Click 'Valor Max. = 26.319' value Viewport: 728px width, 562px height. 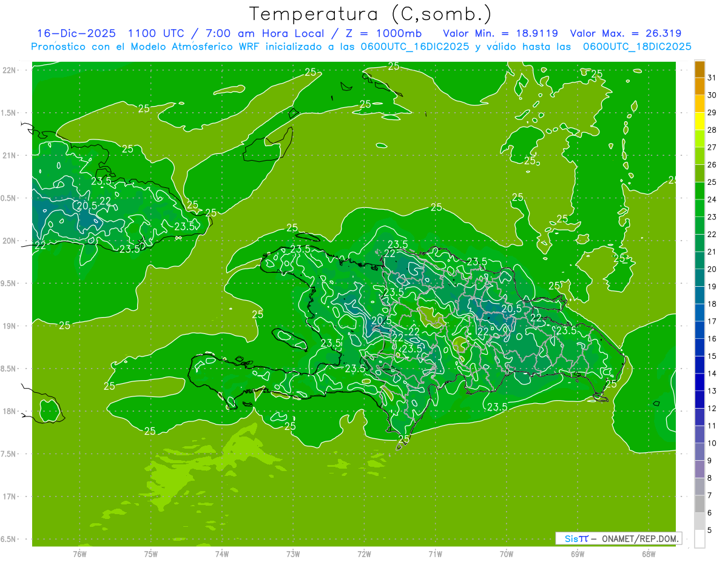point(625,33)
